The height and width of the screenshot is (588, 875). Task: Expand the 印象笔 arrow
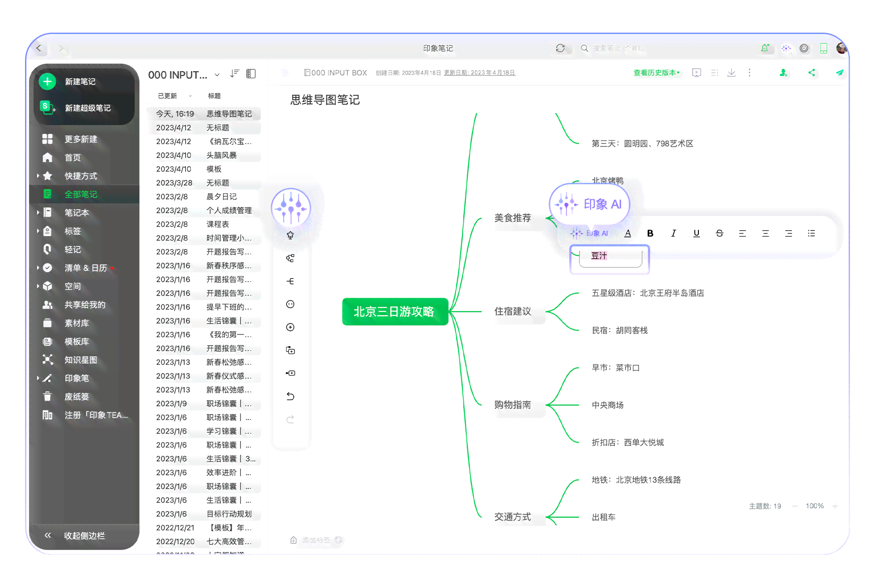tap(38, 378)
